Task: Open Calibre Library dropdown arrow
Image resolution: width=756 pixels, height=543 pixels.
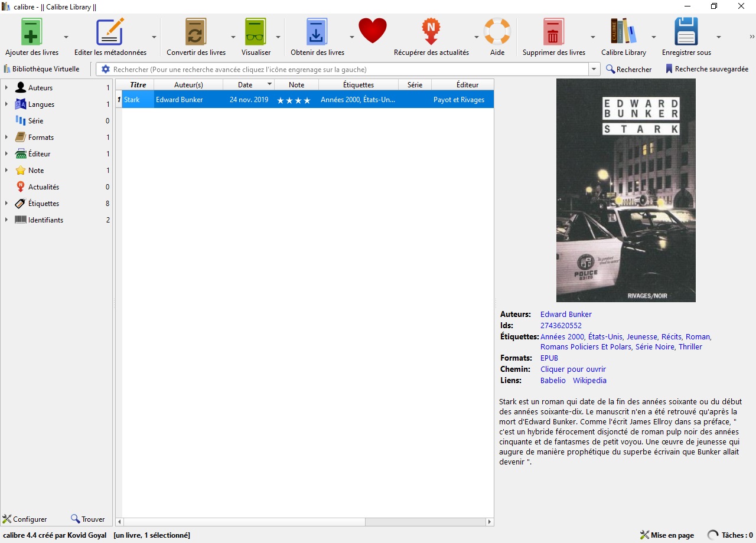Action: 654,37
